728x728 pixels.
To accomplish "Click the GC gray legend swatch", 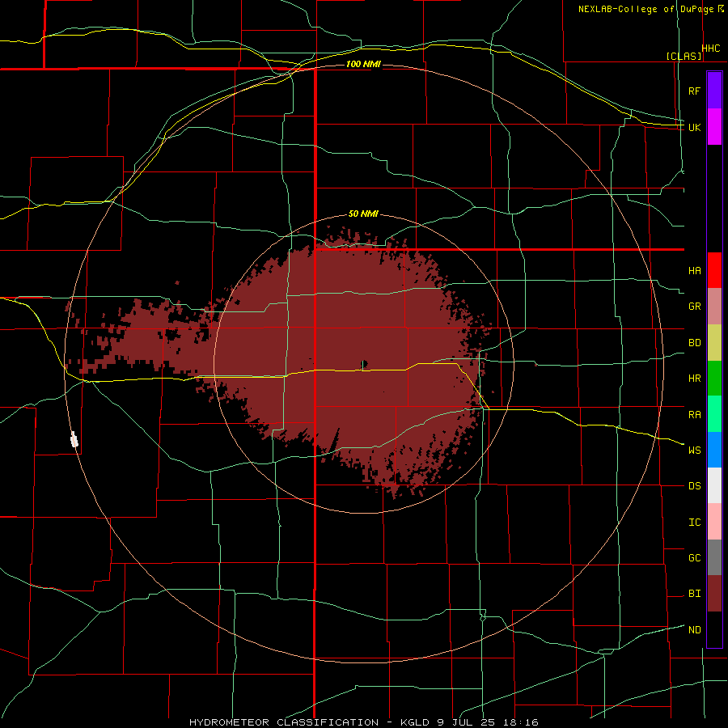I will [714, 557].
